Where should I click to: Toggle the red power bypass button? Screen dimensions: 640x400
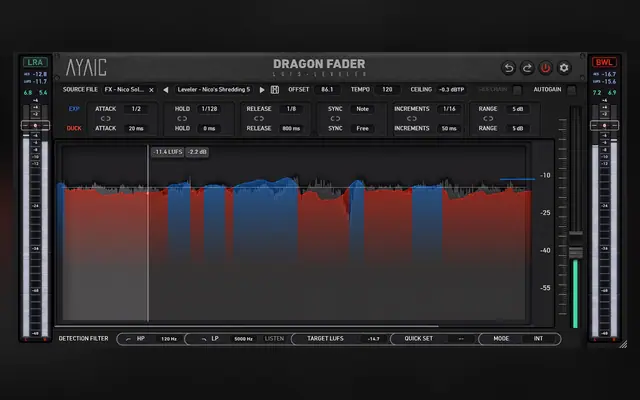545,68
